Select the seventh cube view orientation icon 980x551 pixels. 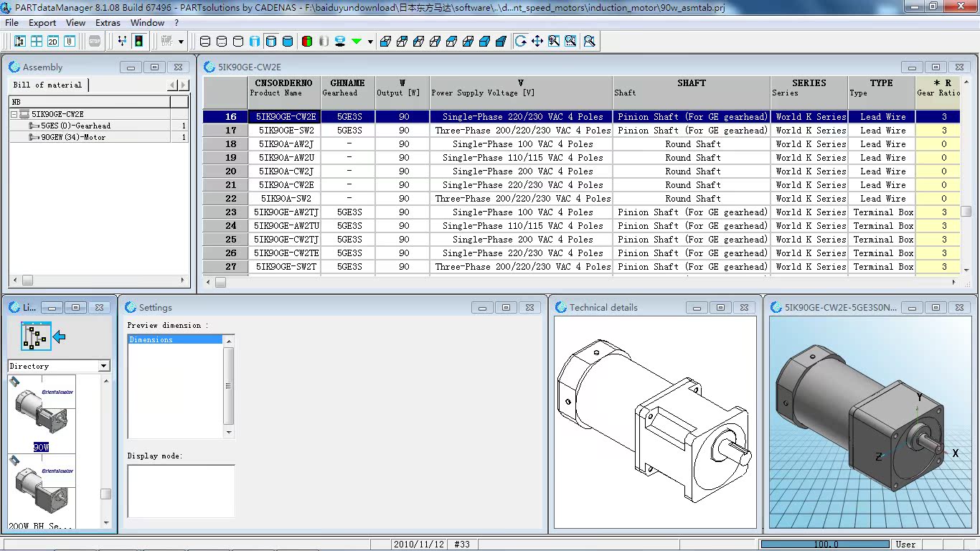(x=484, y=42)
